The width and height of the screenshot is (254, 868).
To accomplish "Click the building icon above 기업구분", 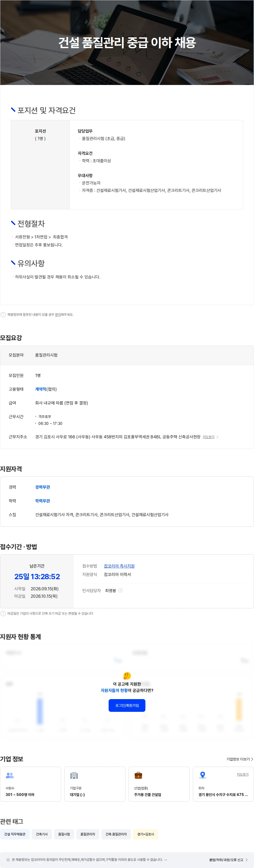I will 74,775.
